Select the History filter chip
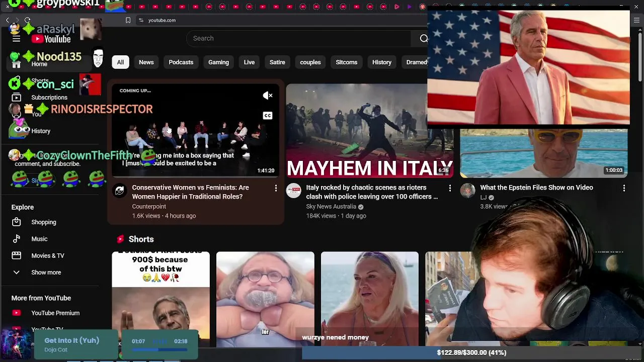Screen dimensions: 644x362 click(x=382, y=62)
